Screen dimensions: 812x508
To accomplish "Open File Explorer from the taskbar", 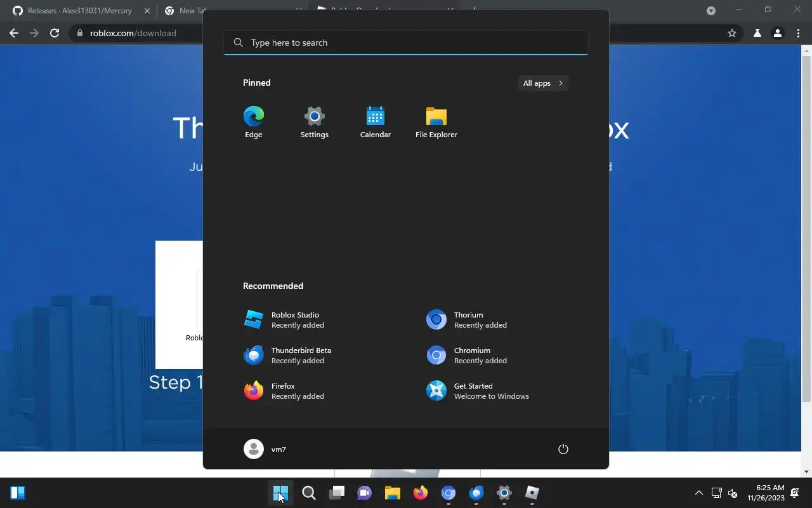I will [392, 493].
